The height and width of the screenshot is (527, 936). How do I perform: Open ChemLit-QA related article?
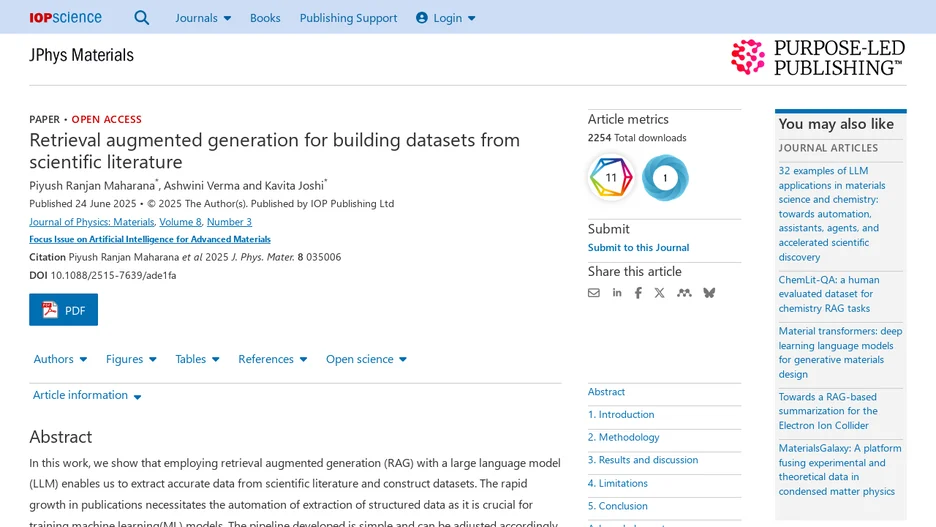point(829,294)
